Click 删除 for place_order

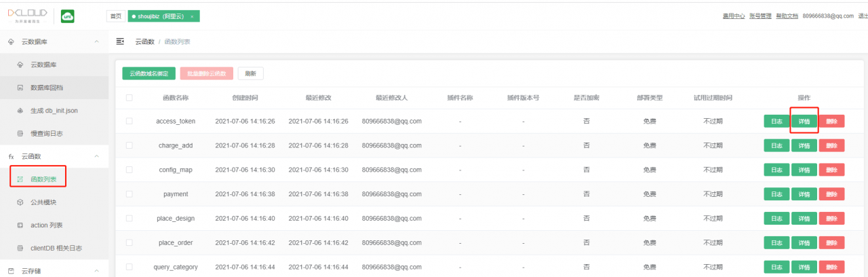click(832, 242)
